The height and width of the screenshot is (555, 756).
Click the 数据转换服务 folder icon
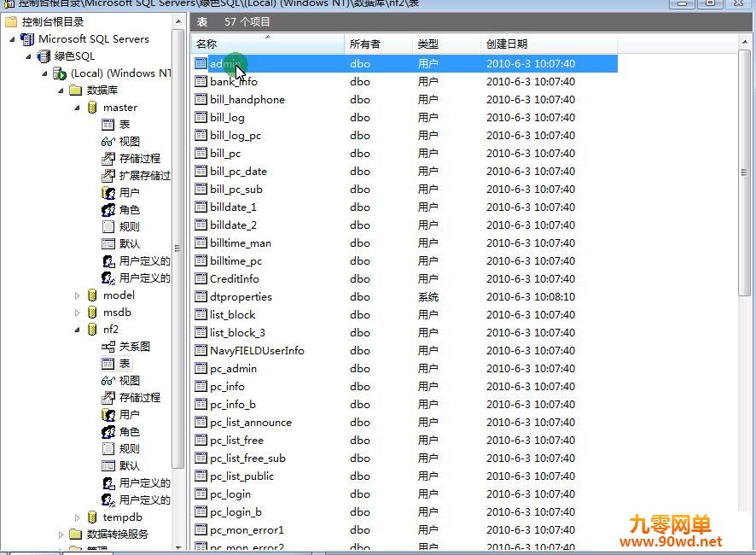click(x=76, y=535)
